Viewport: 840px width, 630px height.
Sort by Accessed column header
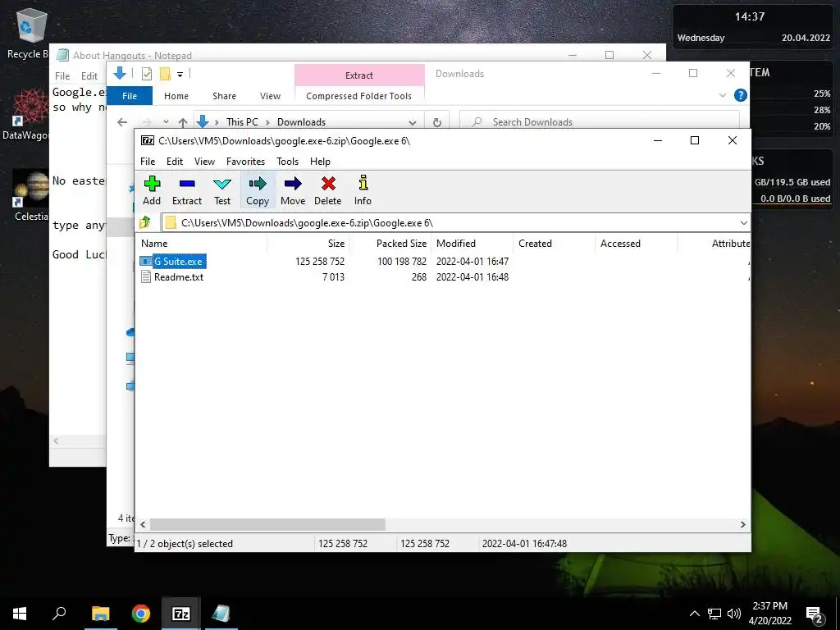[x=636, y=243]
